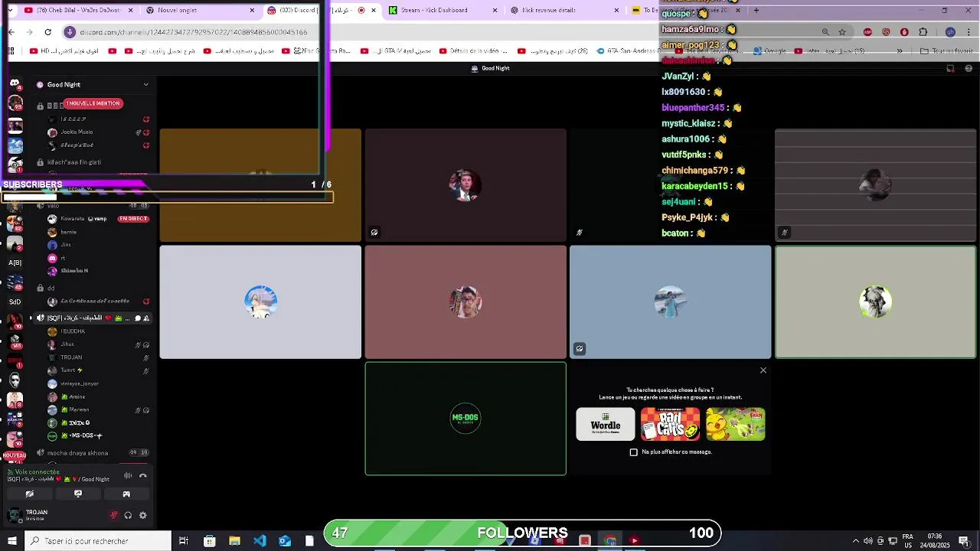
Task: Open Discord direct messages home icon
Action: [15, 83]
